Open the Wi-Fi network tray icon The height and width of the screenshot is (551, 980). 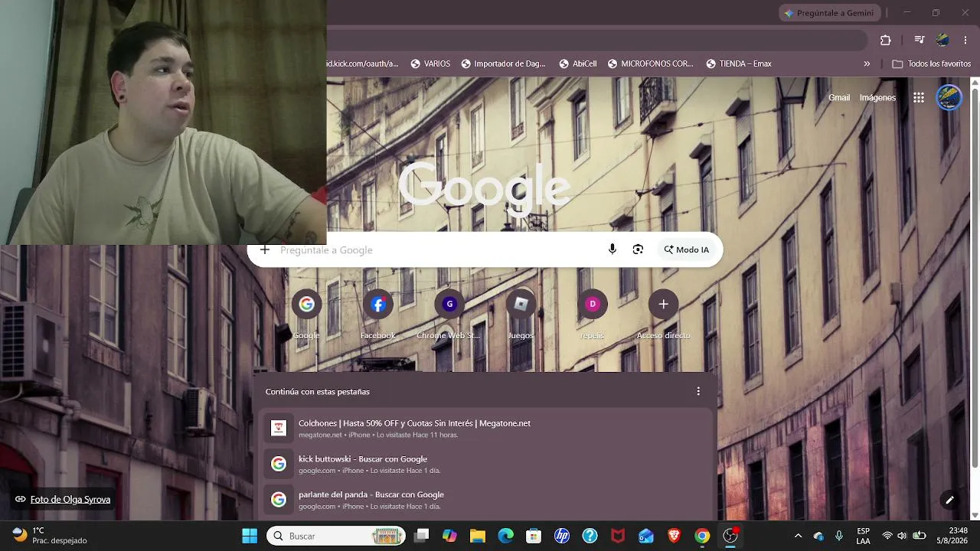click(x=887, y=536)
